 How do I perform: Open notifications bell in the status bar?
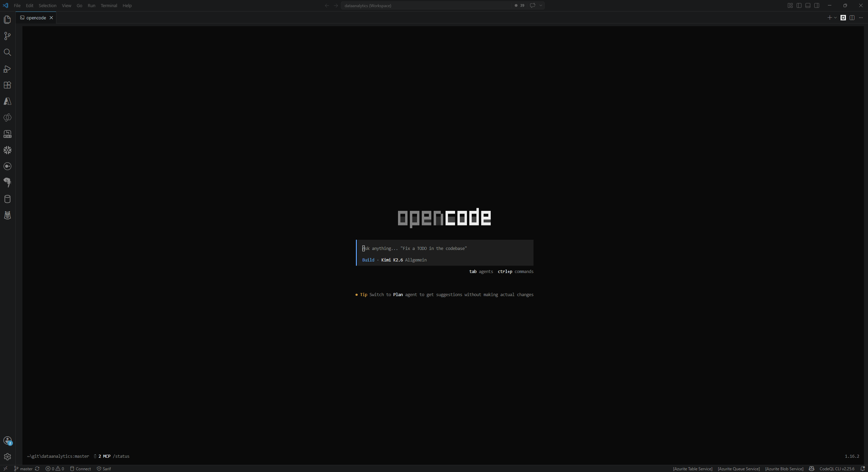862,469
